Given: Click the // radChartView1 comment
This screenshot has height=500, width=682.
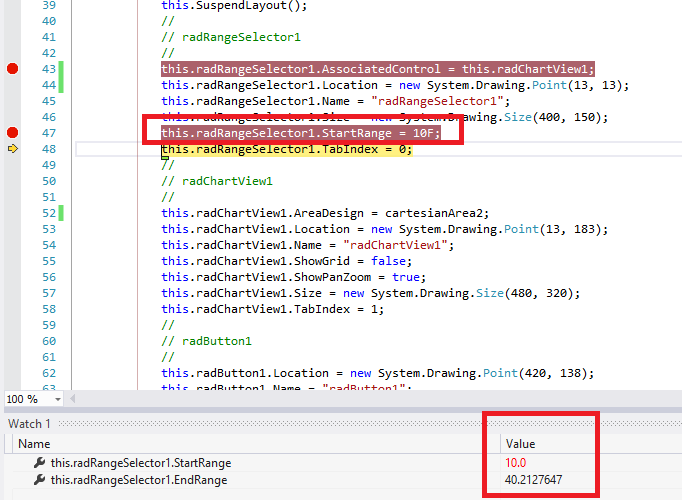Looking at the screenshot, I should point(217,181).
